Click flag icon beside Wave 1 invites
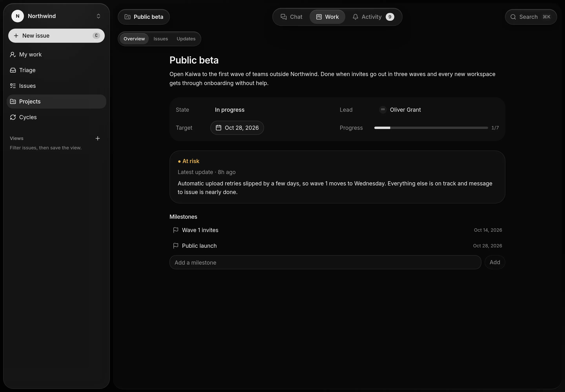This screenshot has width=565, height=392. (176, 230)
